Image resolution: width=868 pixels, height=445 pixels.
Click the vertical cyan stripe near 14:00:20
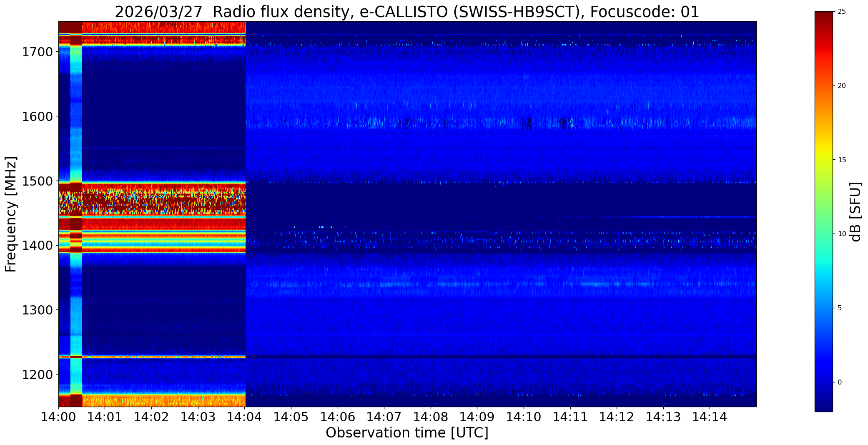[76, 214]
